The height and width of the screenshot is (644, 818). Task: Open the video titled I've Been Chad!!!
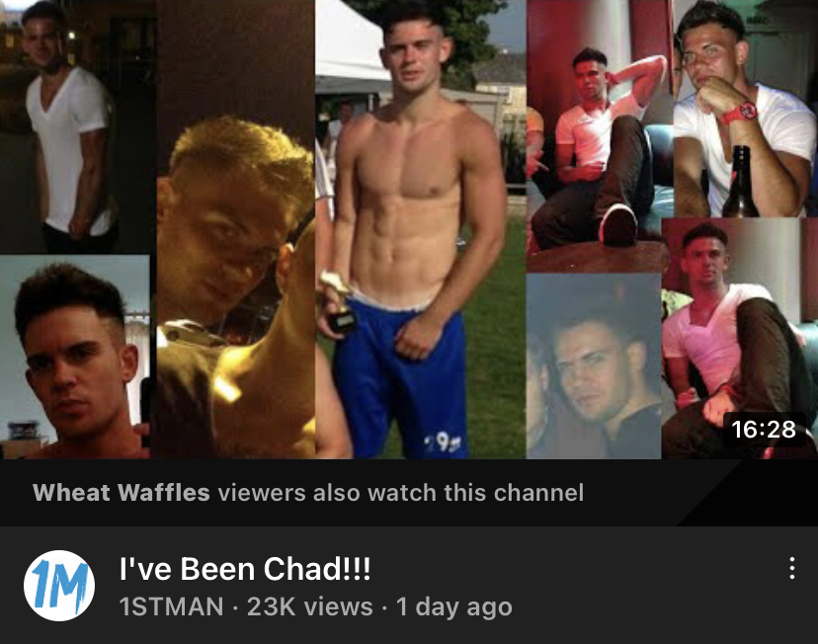(245, 568)
